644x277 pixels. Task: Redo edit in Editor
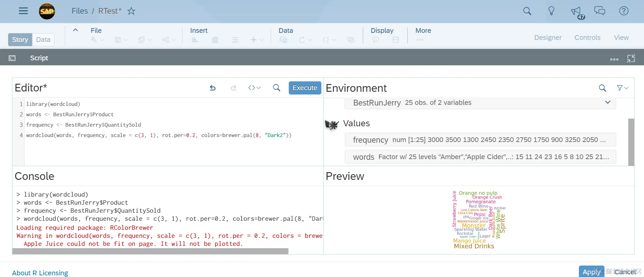(x=234, y=88)
